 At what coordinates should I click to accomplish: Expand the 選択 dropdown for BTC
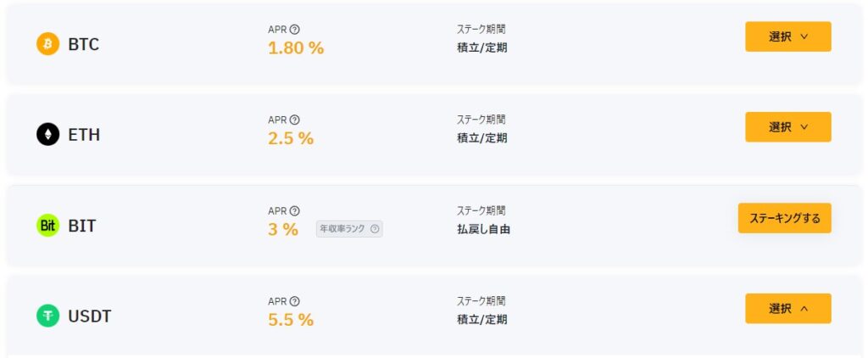click(x=787, y=36)
